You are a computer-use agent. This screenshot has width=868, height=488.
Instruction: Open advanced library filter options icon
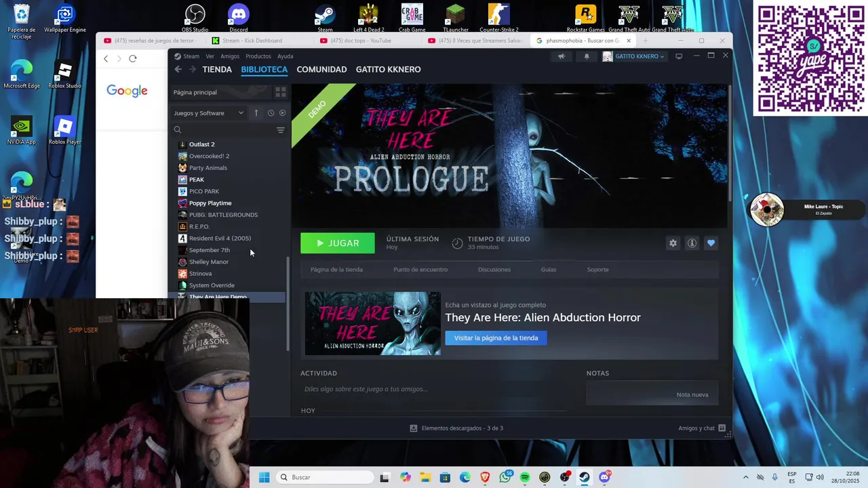[281, 130]
